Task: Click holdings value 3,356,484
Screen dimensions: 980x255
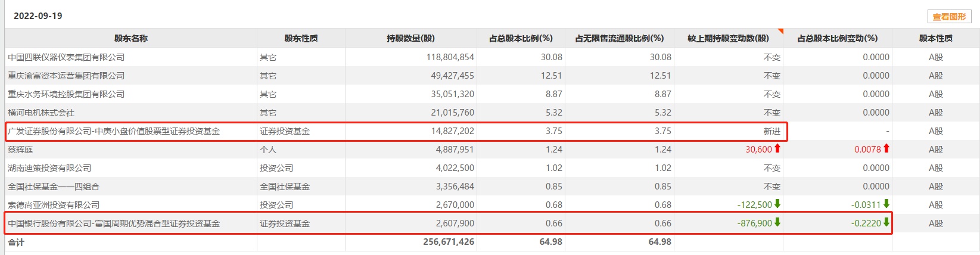Action: (x=455, y=186)
